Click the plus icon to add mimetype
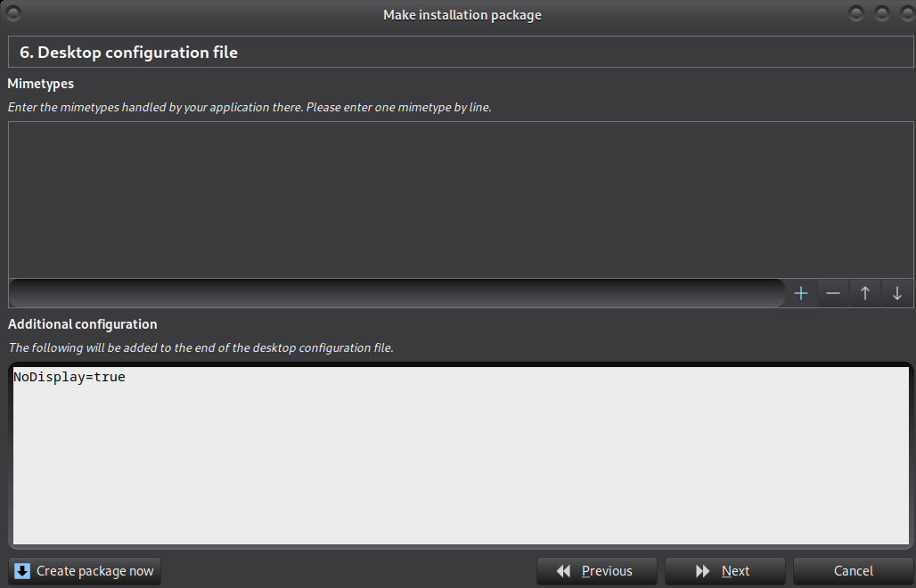The image size is (916, 588). point(801,293)
